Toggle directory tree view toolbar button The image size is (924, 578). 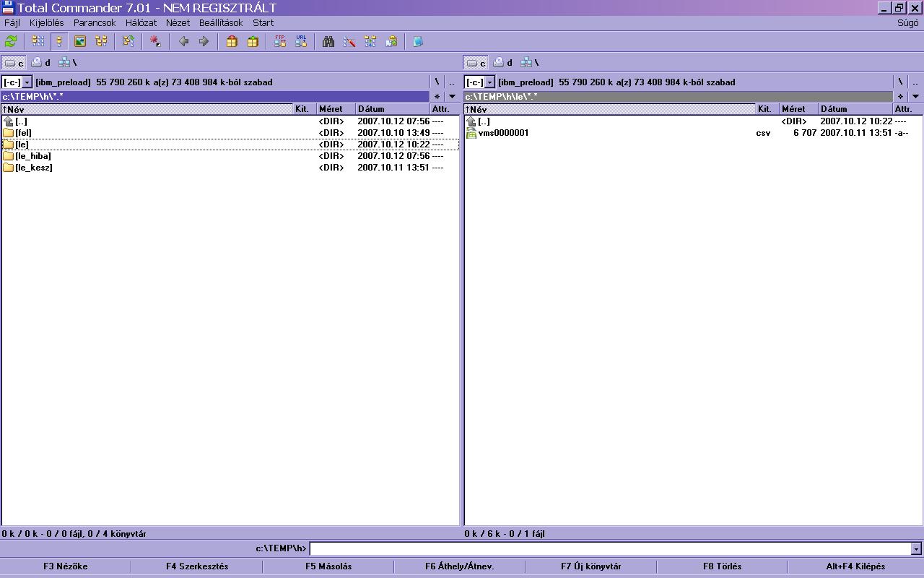(x=101, y=41)
